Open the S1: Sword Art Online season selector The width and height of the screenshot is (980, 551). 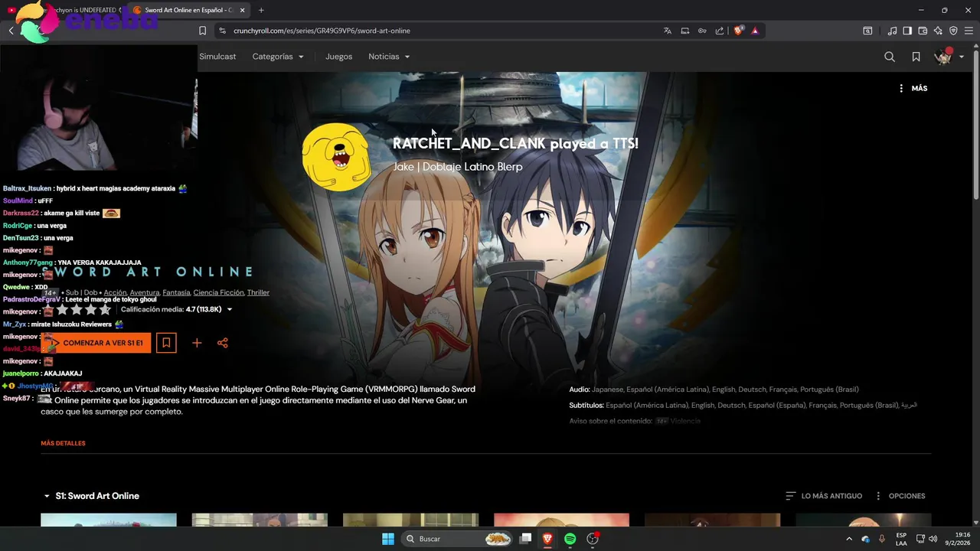point(91,496)
